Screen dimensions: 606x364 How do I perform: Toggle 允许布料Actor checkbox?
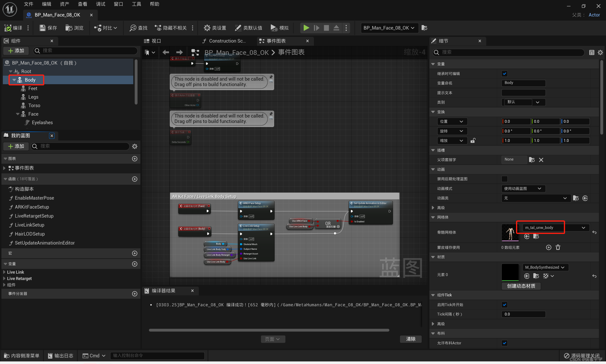[504, 343]
